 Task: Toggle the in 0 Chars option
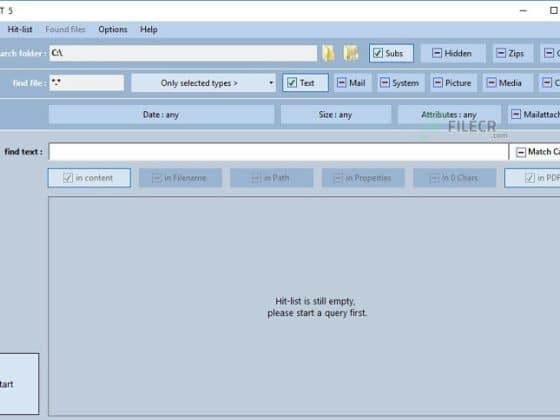pyautogui.click(x=455, y=178)
